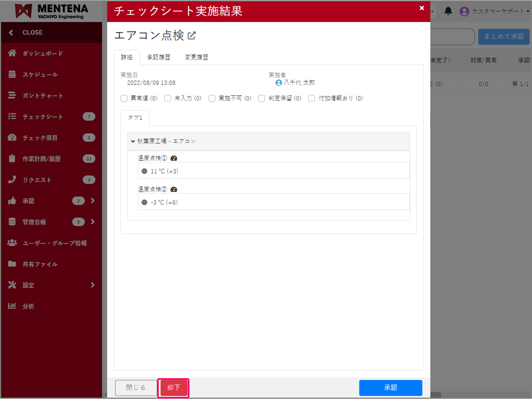Switch to the 承認履歴 tab
Viewport: 532px width, 399px height.
(x=158, y=57)
